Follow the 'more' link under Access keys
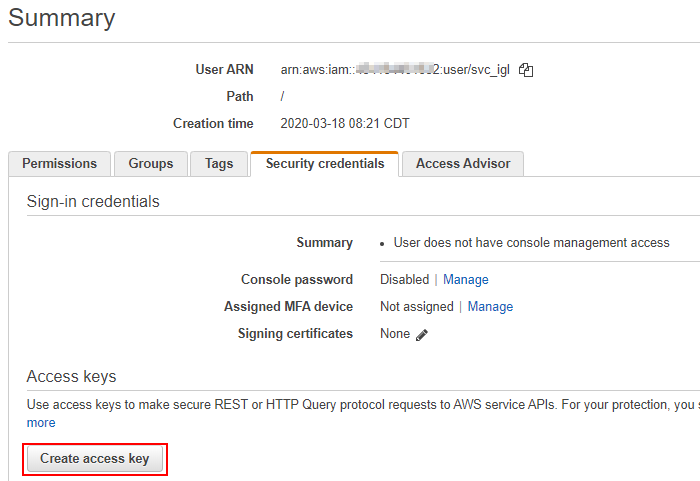Image resolution: width=700 pixels, height=481 pixels. [41, 423]
